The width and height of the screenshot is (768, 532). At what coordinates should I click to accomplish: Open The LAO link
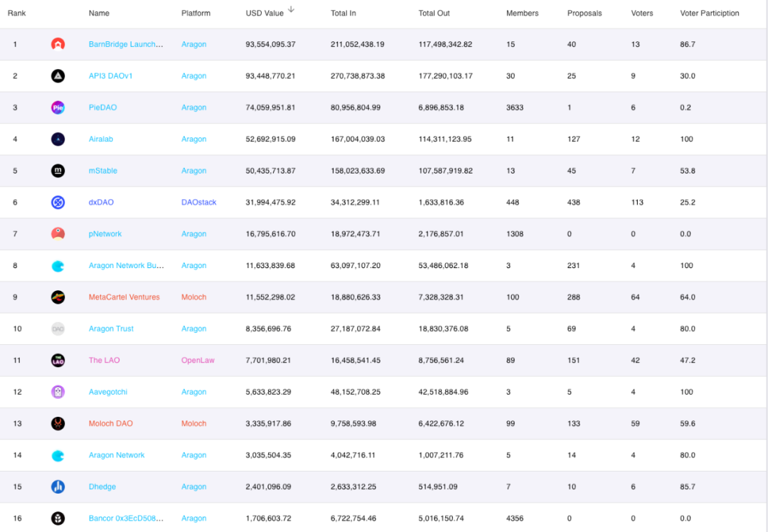(105, 360)
